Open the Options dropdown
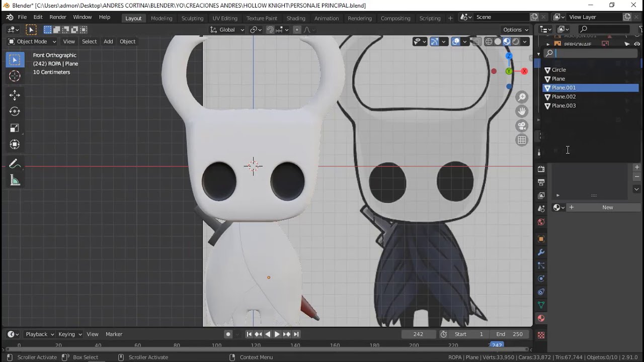This screenshot has height=362, width=644. tap(516, 30)
